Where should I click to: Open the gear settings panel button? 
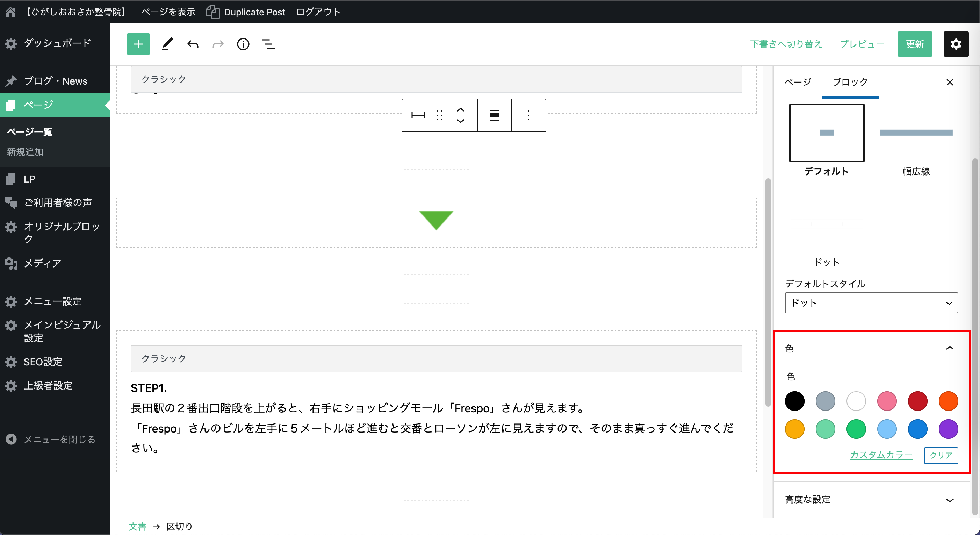click(955, 44)
